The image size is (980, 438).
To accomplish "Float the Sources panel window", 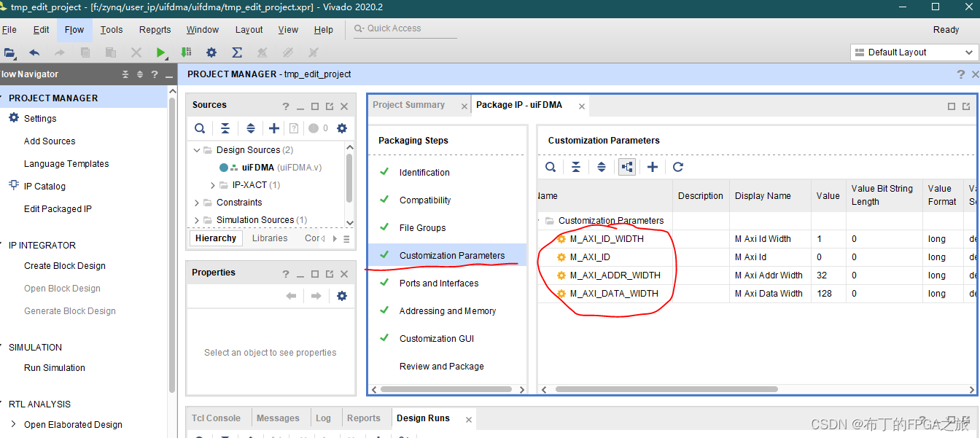I will pos(330,106).
